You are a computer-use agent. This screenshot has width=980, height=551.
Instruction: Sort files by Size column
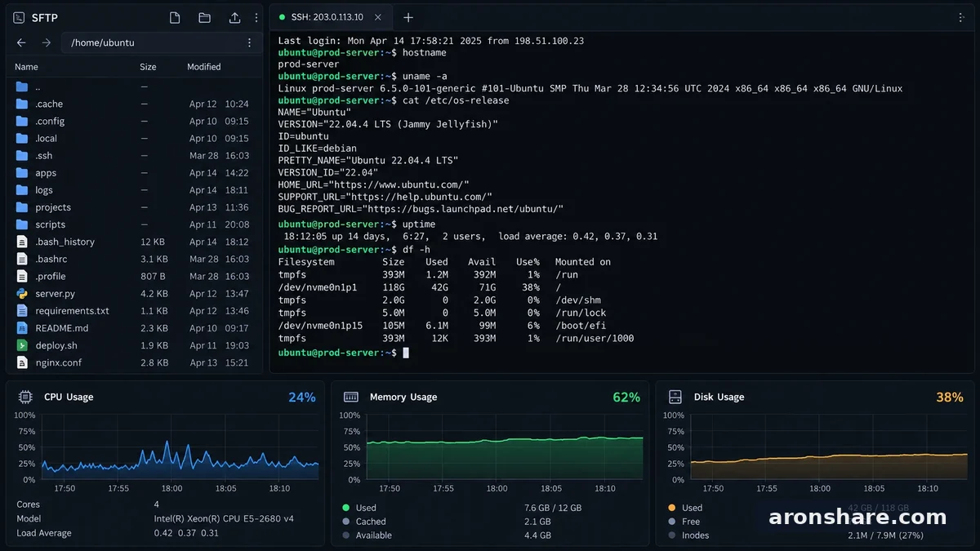click(148, 67)
